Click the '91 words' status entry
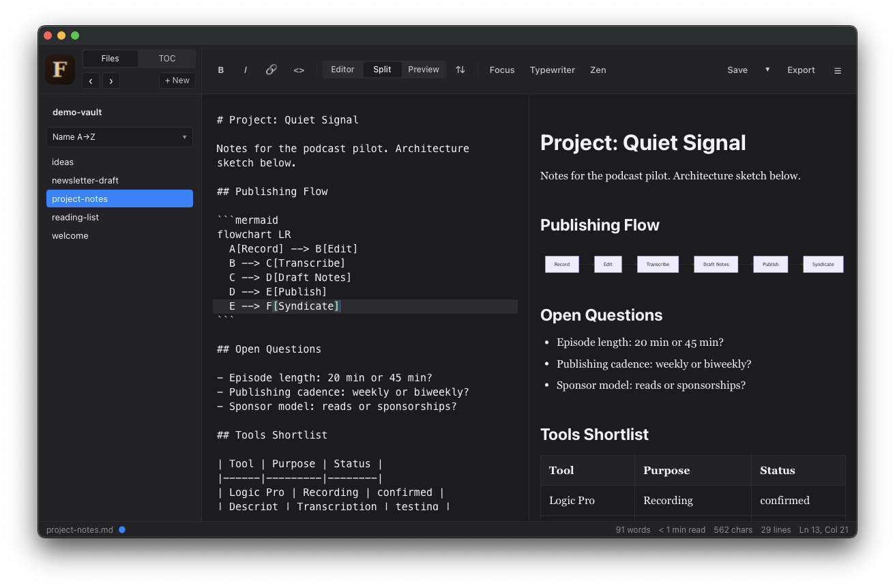The height and width of the screenshot is (588, 895). 633,530
